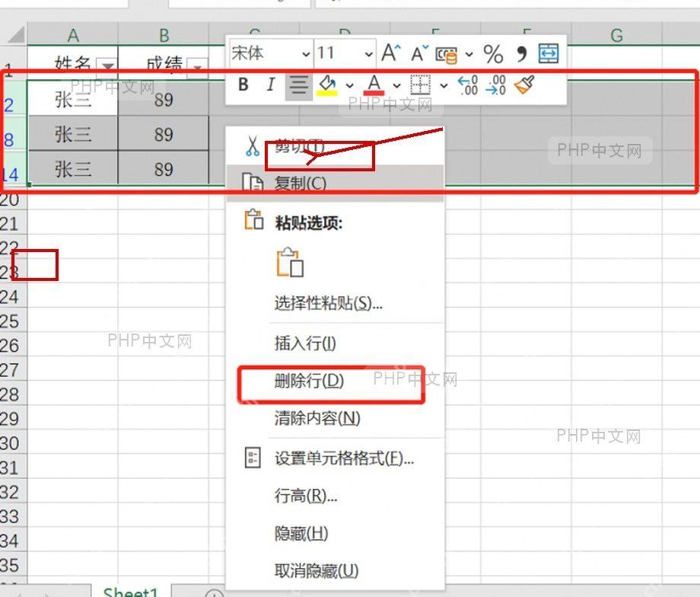Increase decimal places icon
Viewport: 700px width, 597px height.
click(468, 85)
